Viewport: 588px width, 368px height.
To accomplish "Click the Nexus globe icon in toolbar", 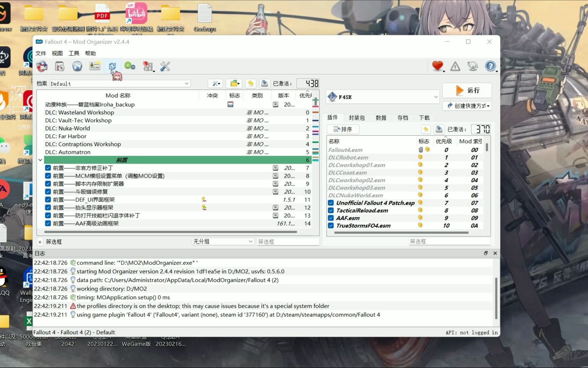I will (77, 66).
